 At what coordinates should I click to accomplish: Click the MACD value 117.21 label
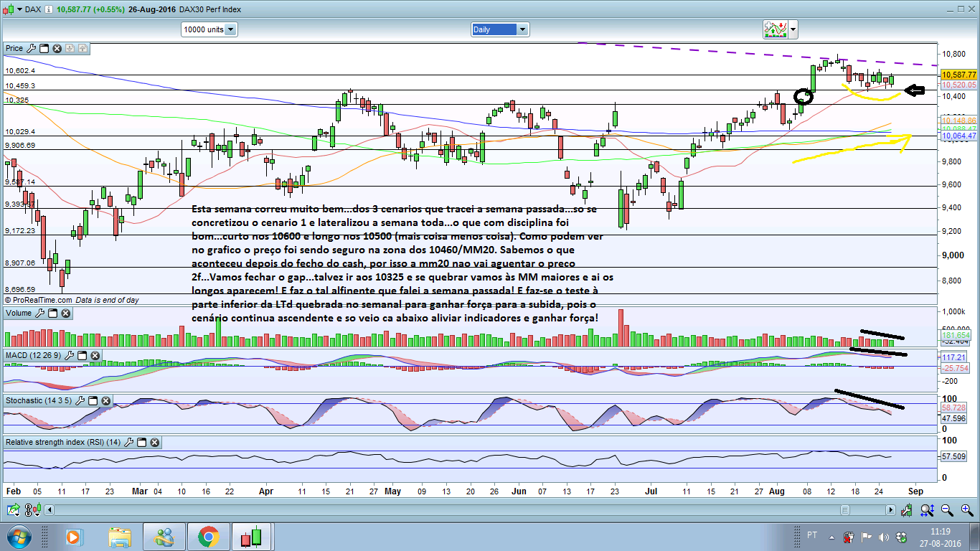tap(953, 357)
